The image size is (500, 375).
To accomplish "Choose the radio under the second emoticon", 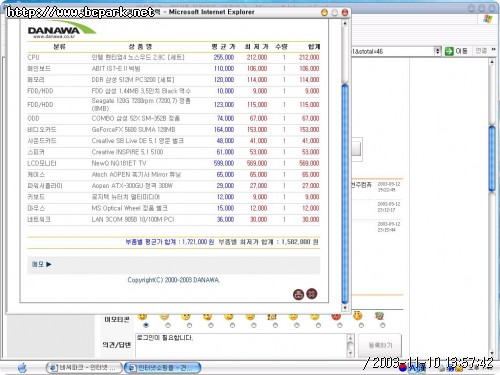I will pyautogui.click(x=168, y=325).
